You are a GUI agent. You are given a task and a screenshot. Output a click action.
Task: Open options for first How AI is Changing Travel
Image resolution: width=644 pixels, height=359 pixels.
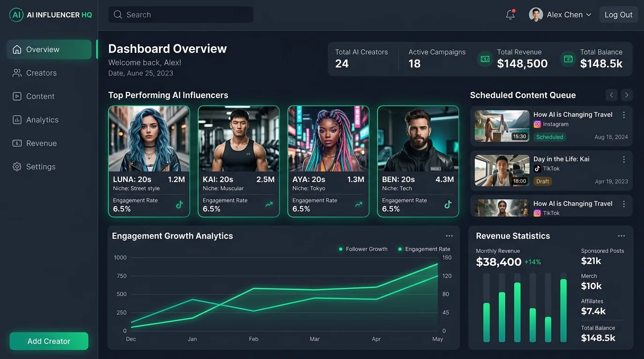(x=624, y=115)
